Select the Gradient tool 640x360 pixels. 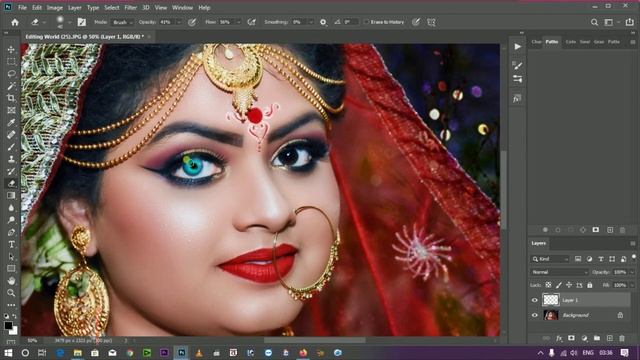point(11,196)
